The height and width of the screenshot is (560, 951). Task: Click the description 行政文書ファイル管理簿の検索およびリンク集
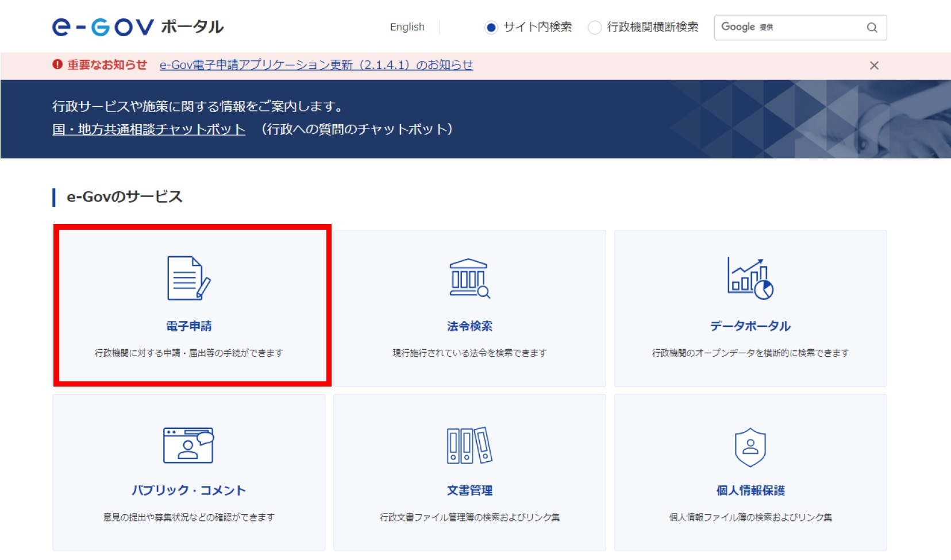469,517
